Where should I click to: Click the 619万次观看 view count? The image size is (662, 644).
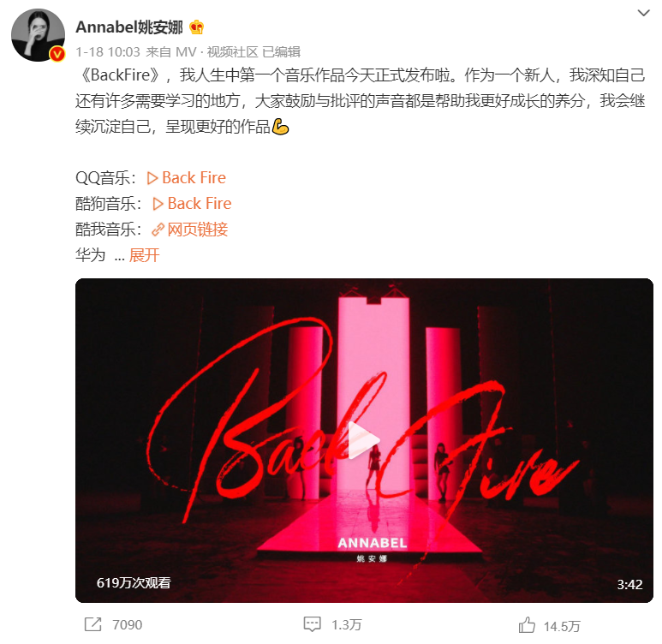point(134,582)
